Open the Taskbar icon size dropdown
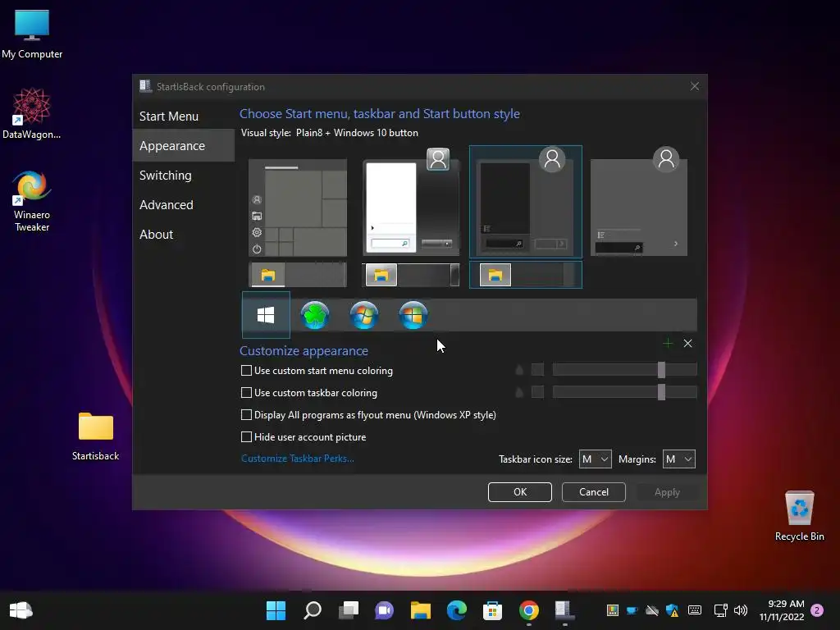The height and width of the screenshot is (630, 840). [596, 459]
